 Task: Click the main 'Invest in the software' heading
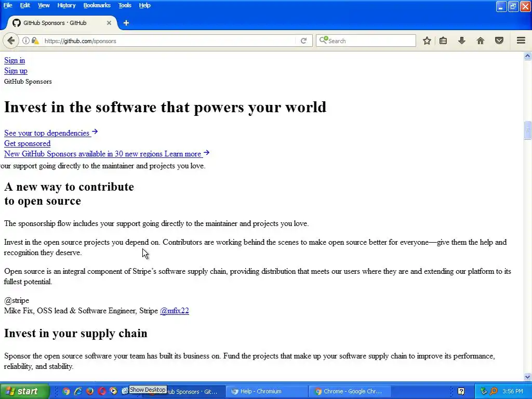(x=165, y=107)
